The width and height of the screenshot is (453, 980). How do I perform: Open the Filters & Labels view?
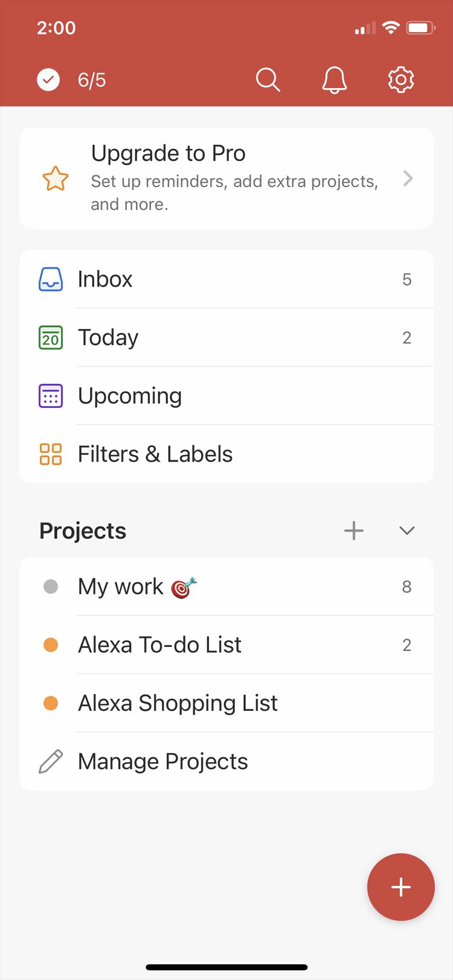pos(155,454)
